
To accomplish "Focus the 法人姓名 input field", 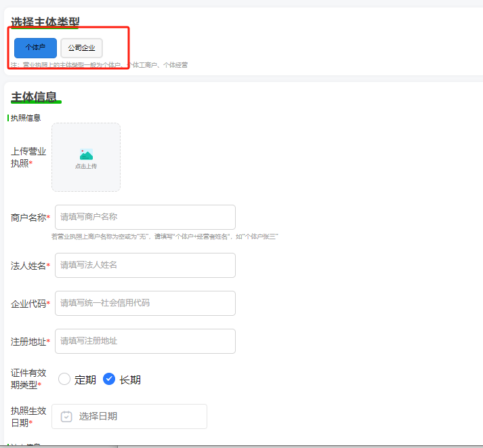I will pyautogui.click(x=145, y=265).
